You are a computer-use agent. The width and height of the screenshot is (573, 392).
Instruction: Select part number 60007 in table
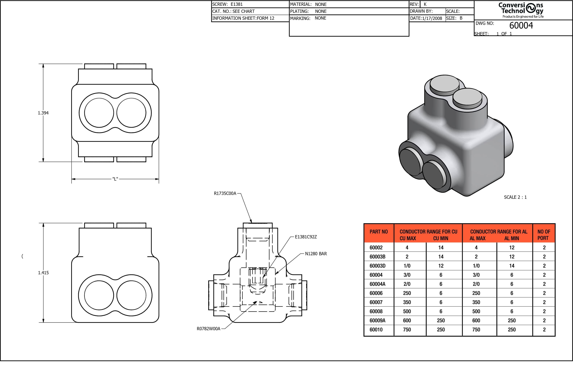pyautogui.click(x=376, y=302)
